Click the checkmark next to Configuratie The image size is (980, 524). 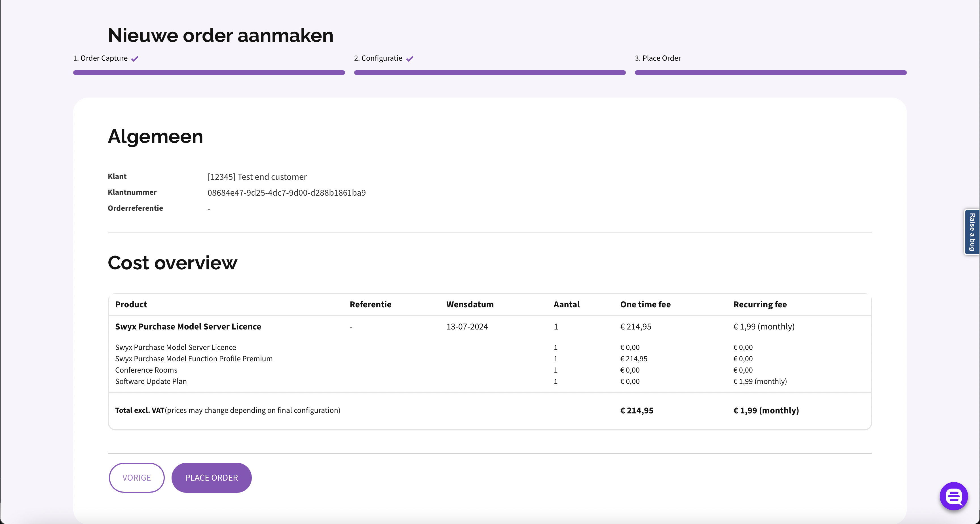410,58
